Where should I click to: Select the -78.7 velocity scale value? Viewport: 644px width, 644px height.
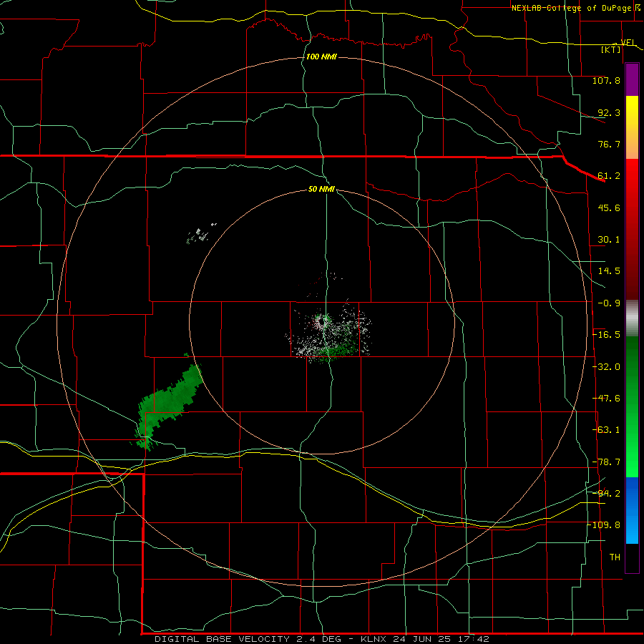(606, 462)
